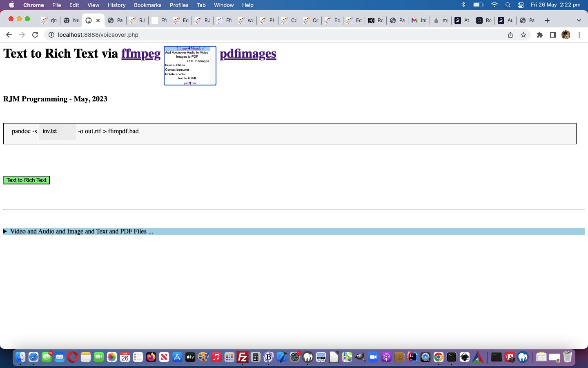Open the Edit menu
Image resolution: width=588 pixels, height=368 pixels.
click(74, 5)
